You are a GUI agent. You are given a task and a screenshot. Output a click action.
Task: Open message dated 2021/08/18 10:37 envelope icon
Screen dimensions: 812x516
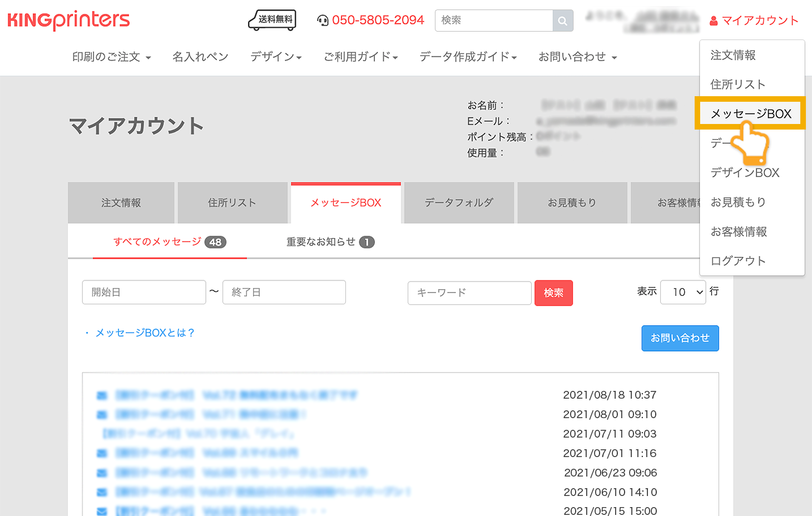102,395
